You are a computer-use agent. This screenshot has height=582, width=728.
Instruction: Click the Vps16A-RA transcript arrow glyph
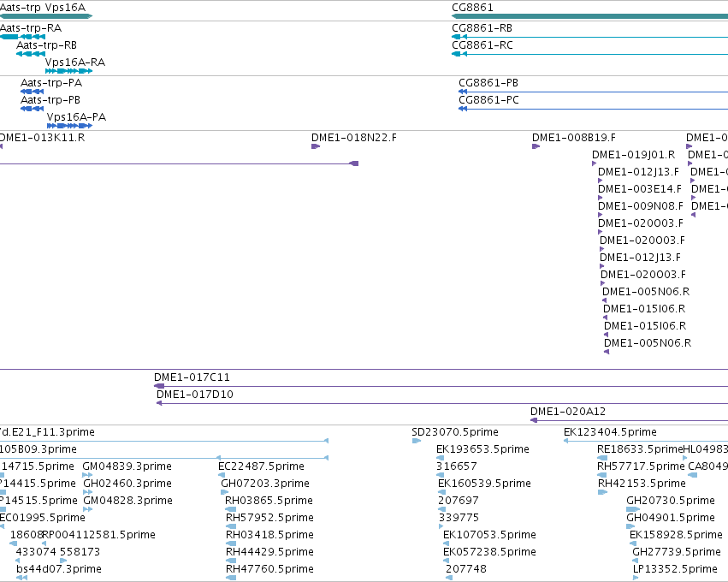click(68, 71)
